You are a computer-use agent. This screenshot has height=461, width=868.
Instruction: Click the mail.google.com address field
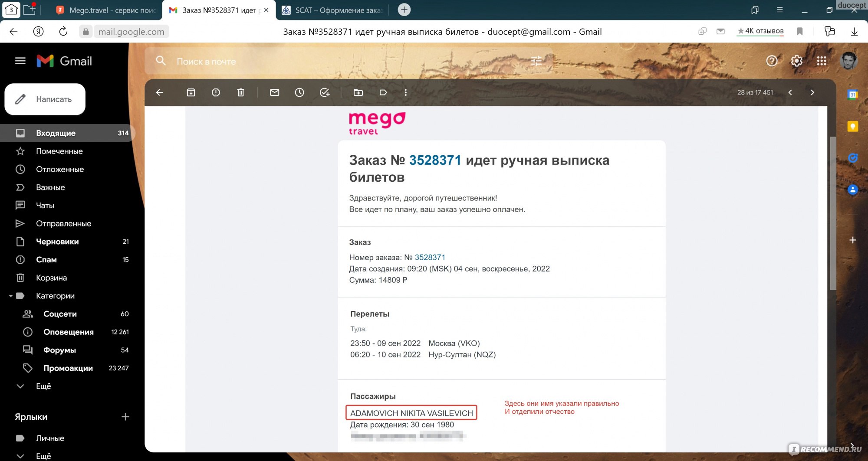coord(131,32)
